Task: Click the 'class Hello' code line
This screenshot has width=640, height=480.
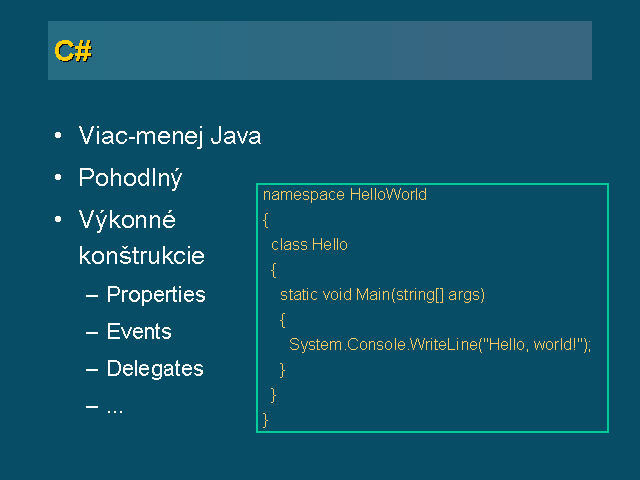Action: click(x=309, y=245)
